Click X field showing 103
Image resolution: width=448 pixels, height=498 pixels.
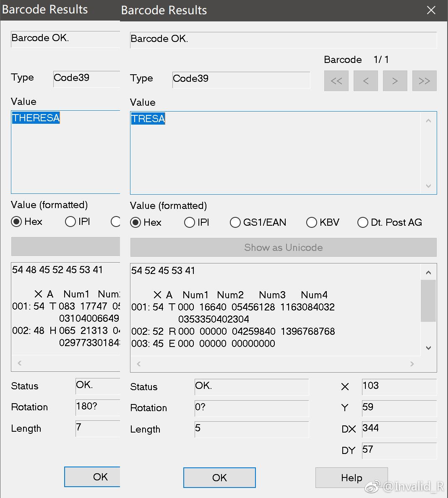pyautogui.click(x=399, y=387)
